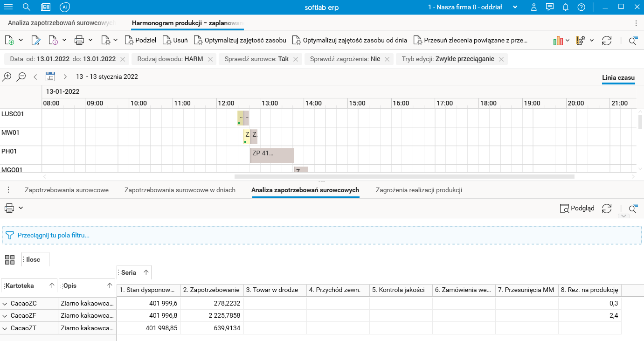644x341 pixels.
Task: Sort by the Kartoteka field header
Action: click(x=29, y=285)
